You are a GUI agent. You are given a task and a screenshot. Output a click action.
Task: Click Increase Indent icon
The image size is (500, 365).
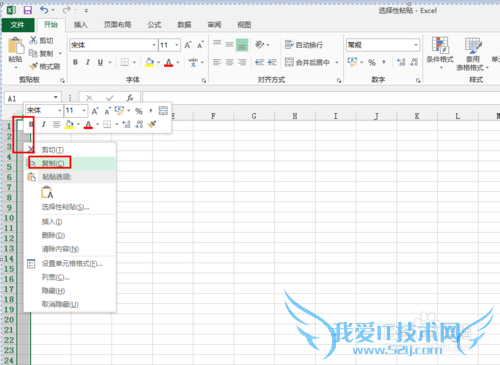272,62
